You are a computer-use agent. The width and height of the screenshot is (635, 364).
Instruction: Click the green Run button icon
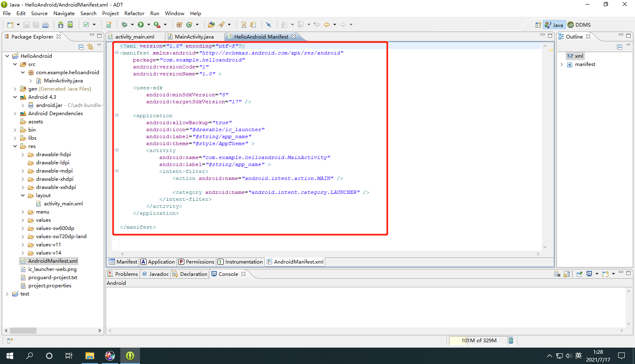pos(141,25)
